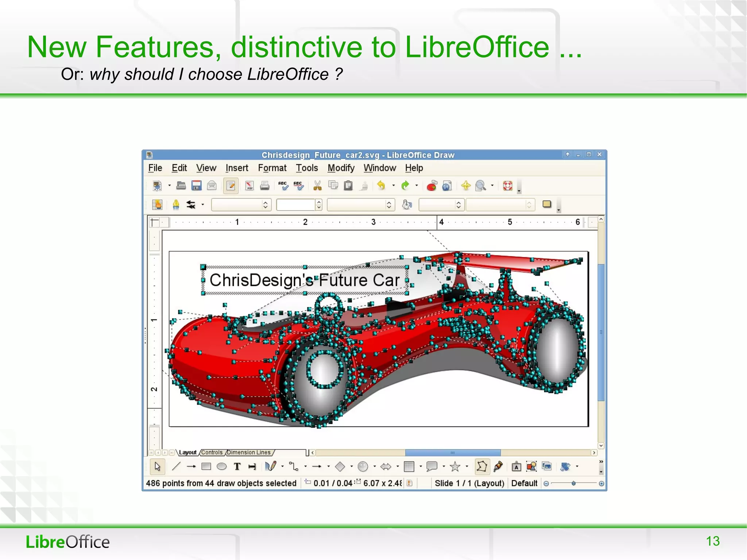The width and height of the screenshot is (747, 560).
Task: Select the Rectangle drawing tool
Action: tap(206, 466)
